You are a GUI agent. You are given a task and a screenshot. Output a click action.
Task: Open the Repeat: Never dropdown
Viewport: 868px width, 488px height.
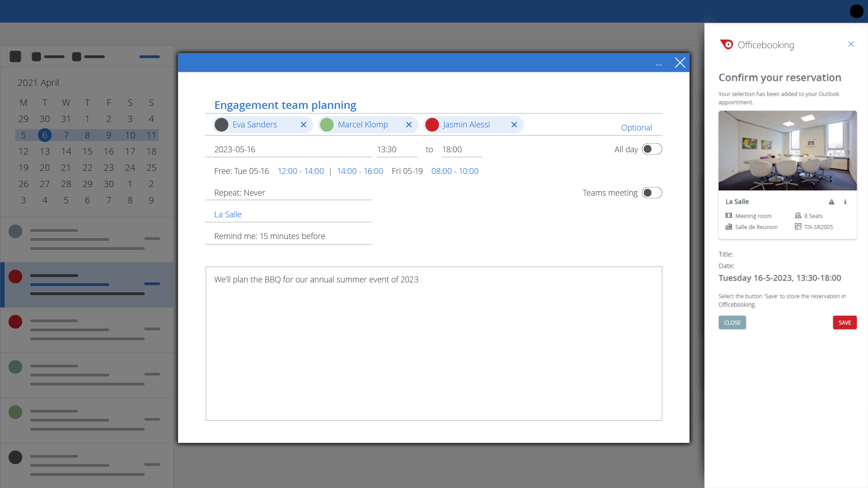point(288,193)
